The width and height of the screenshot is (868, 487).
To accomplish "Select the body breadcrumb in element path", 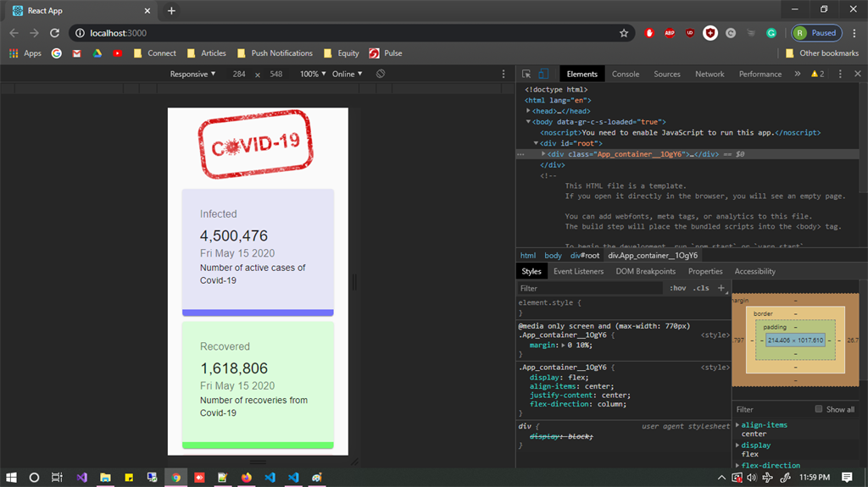I will point(553,255).
